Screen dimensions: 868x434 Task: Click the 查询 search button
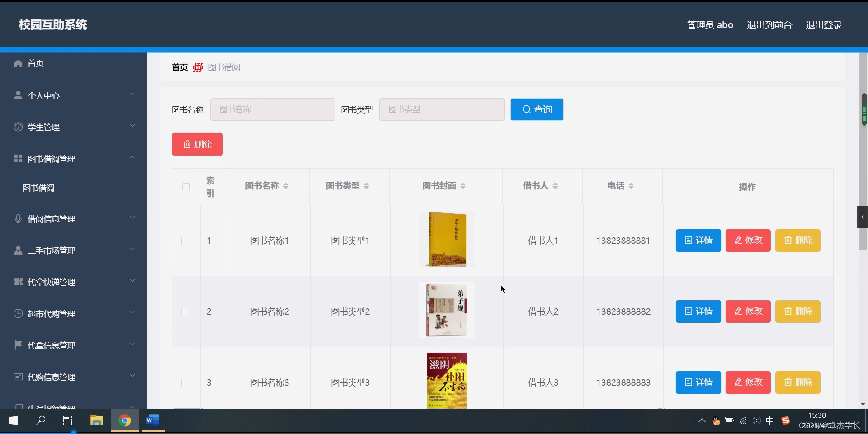click(537, 109)
